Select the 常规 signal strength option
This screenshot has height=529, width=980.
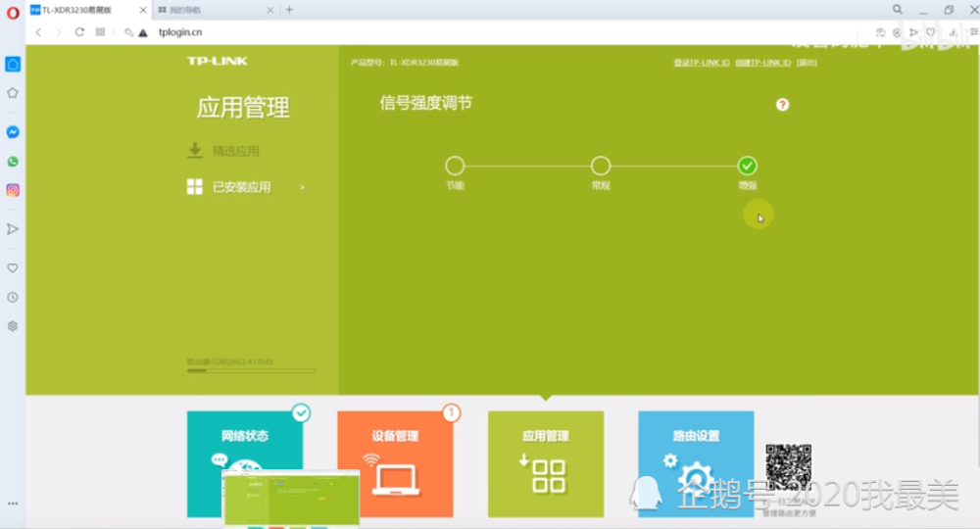point(601,166)
